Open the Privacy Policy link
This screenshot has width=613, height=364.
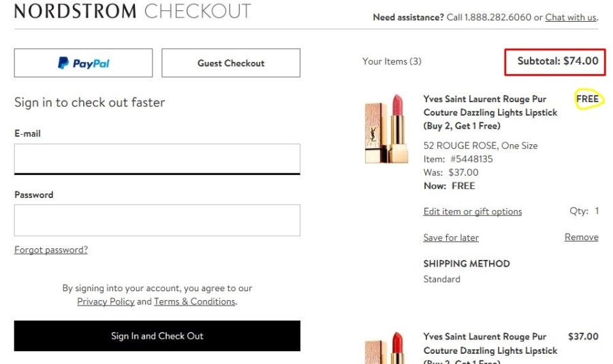click(106, 301)
